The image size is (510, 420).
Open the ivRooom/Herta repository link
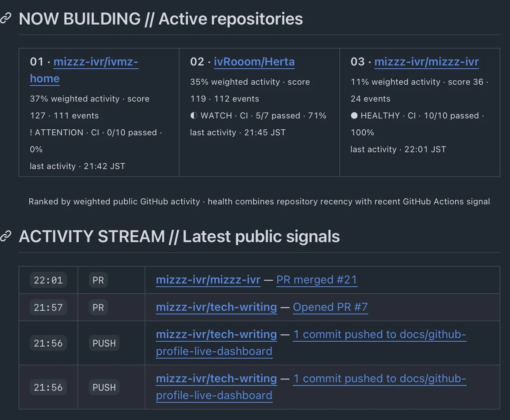click(x=254, y=61)
